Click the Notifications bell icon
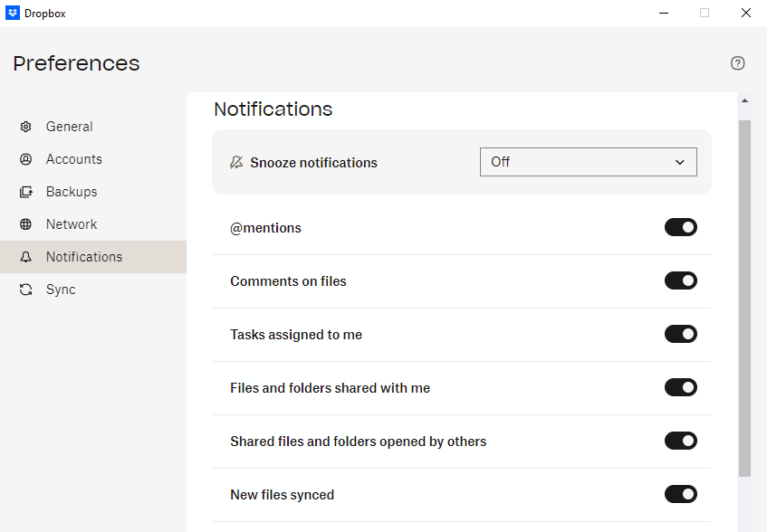767x532 pixels. pos(25,256)
